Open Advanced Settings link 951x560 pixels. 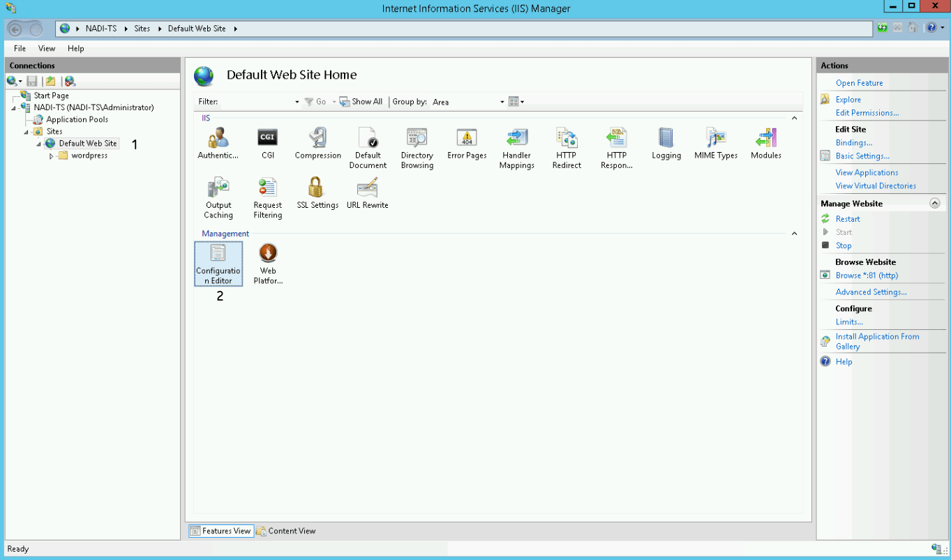pyautogui.click(x=871, y=292)
